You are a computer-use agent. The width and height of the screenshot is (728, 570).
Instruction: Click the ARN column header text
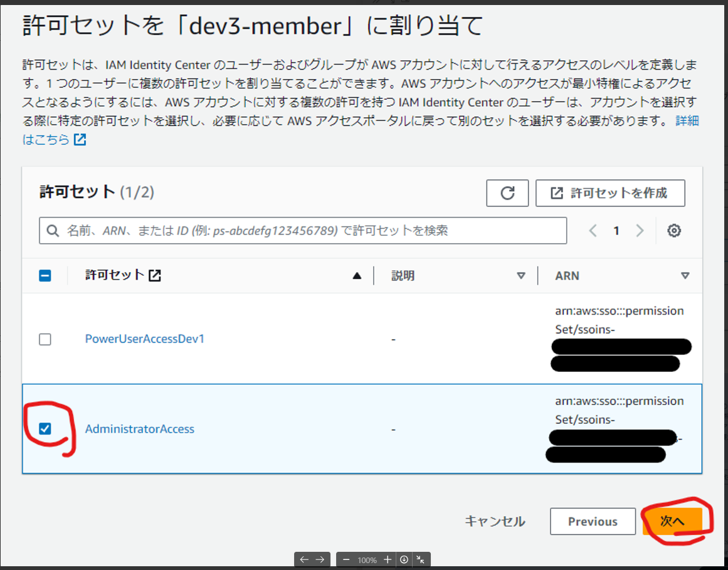(567, 276)
